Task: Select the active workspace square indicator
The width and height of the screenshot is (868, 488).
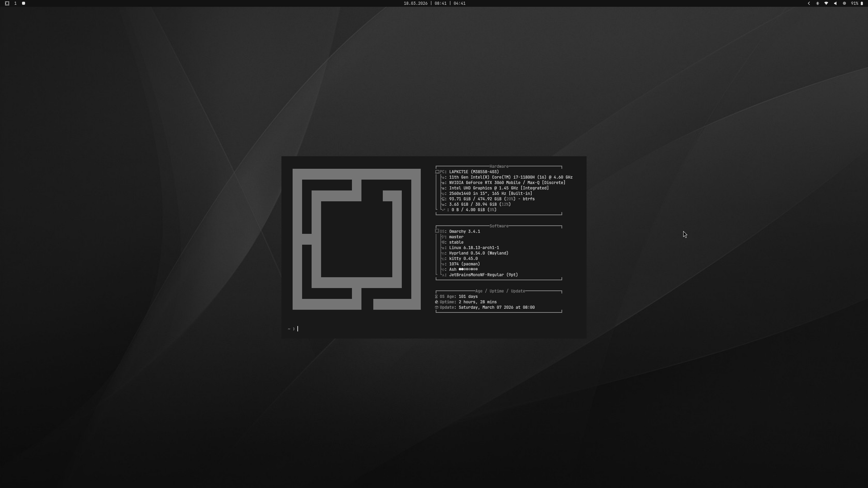Action: [23, 3]
